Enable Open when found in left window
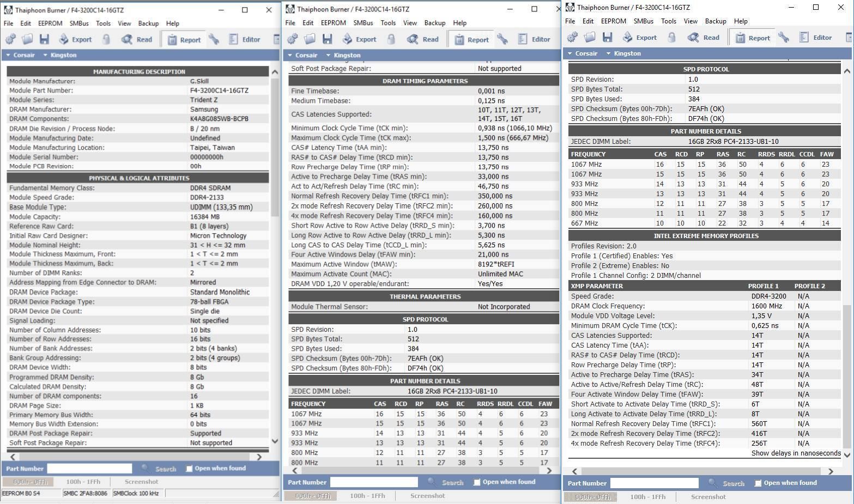This screenshot has height=504, width=854. (x=189, y=469)
